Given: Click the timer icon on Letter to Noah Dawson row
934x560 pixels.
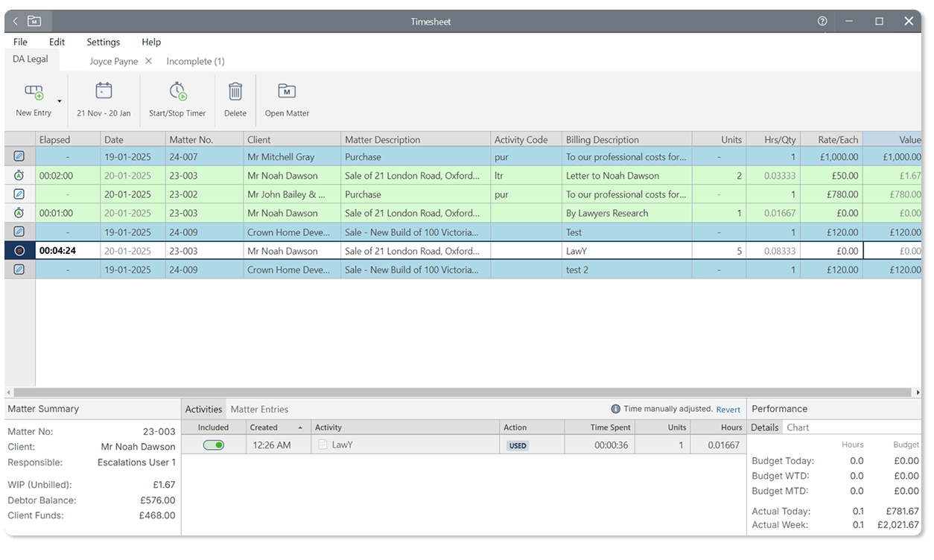Looking at the screenshot, I should [x=19, y=176].
